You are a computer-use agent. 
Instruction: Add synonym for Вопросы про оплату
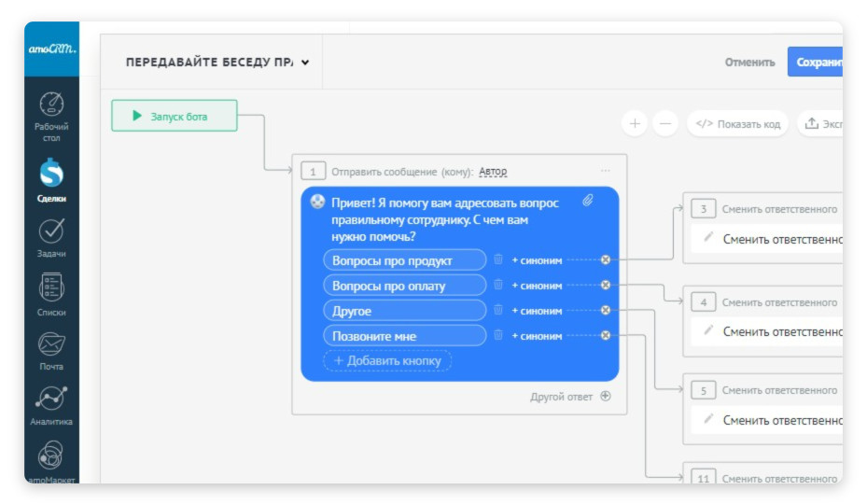537,286
